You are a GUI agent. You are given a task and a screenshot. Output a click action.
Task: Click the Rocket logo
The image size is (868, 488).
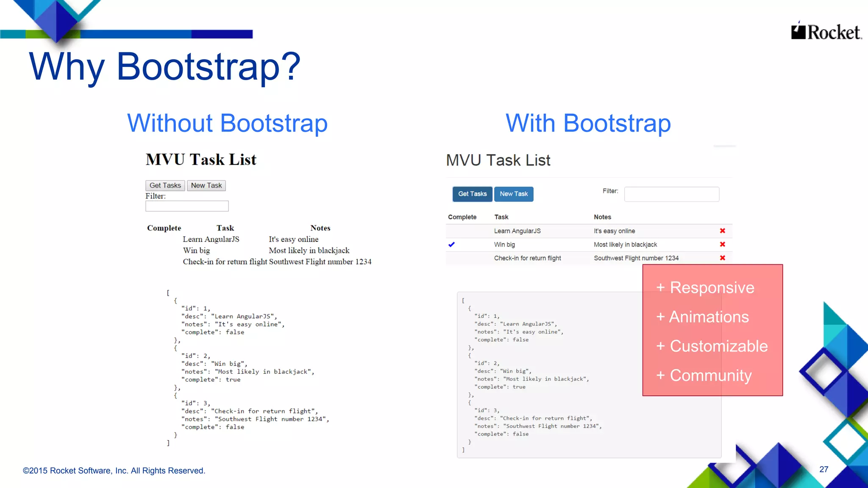tap(826, 32)
